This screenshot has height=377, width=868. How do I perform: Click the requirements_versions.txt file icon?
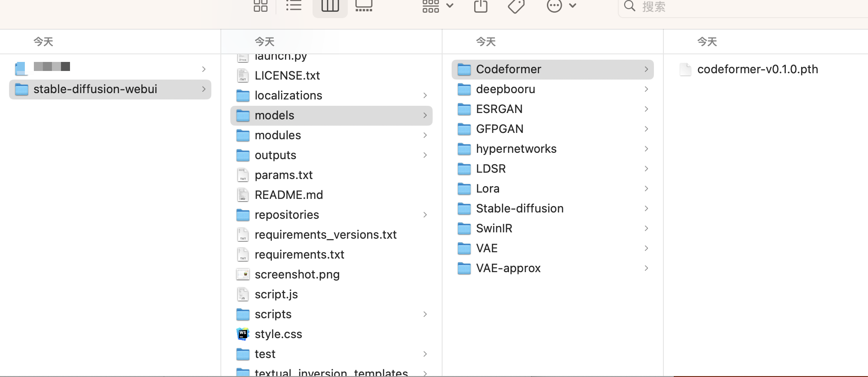(243, 235)
